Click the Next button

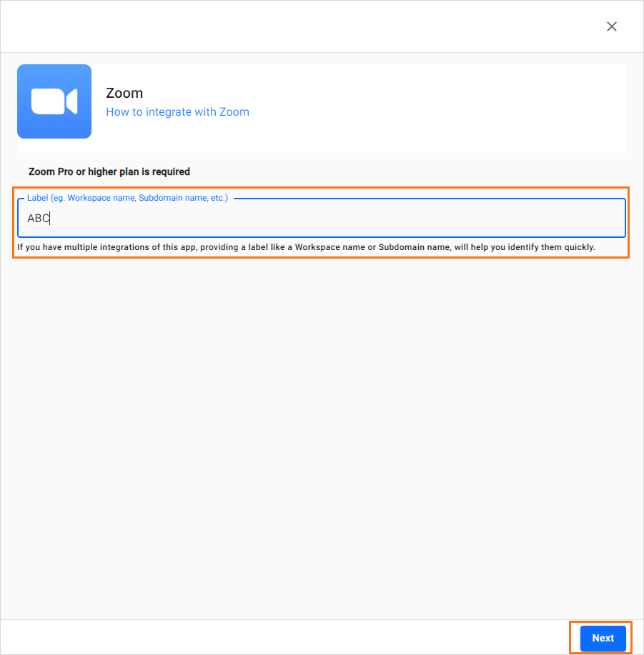click(603, 638)
